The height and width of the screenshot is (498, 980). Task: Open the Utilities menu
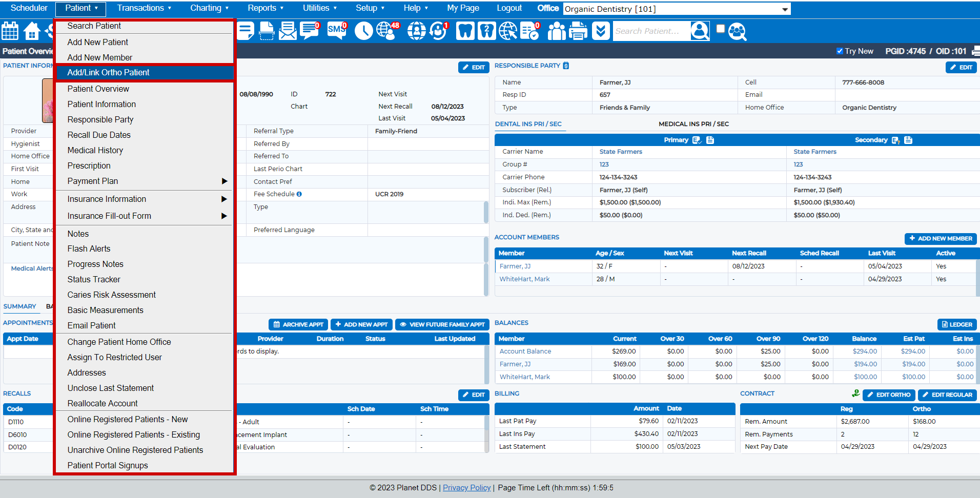click(320, 8)
